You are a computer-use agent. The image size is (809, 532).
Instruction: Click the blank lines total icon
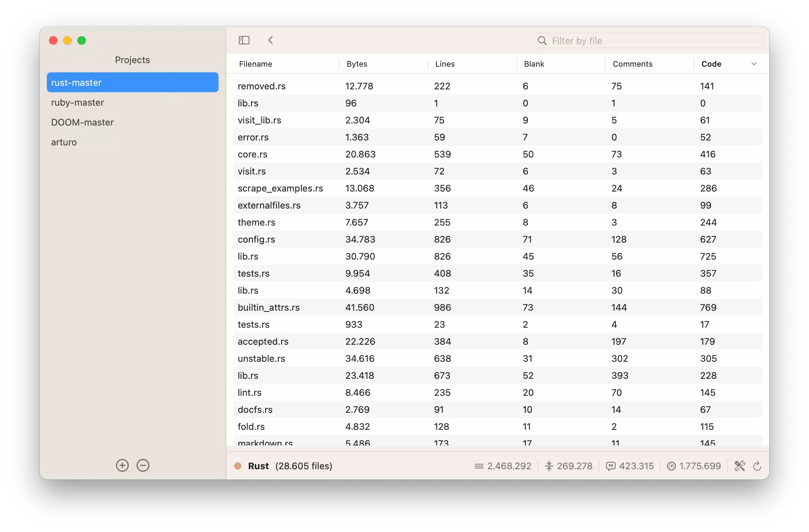549,466
